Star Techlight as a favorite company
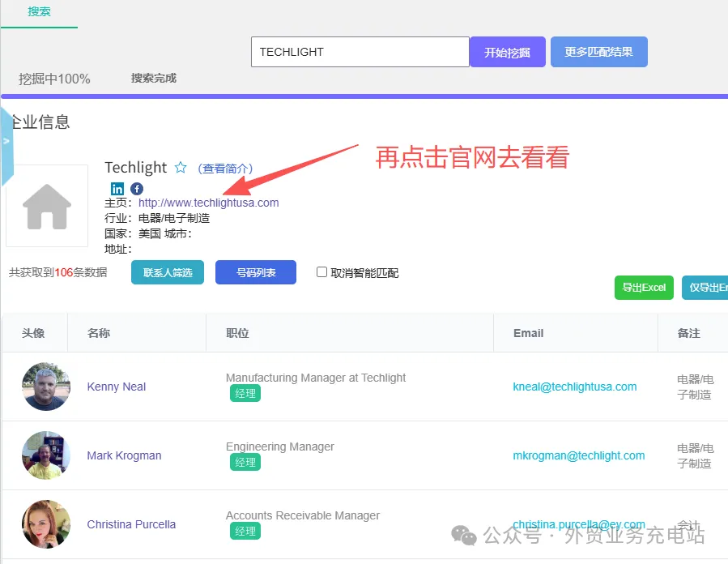This screenshot has height=564, width=728. point(181,167)
